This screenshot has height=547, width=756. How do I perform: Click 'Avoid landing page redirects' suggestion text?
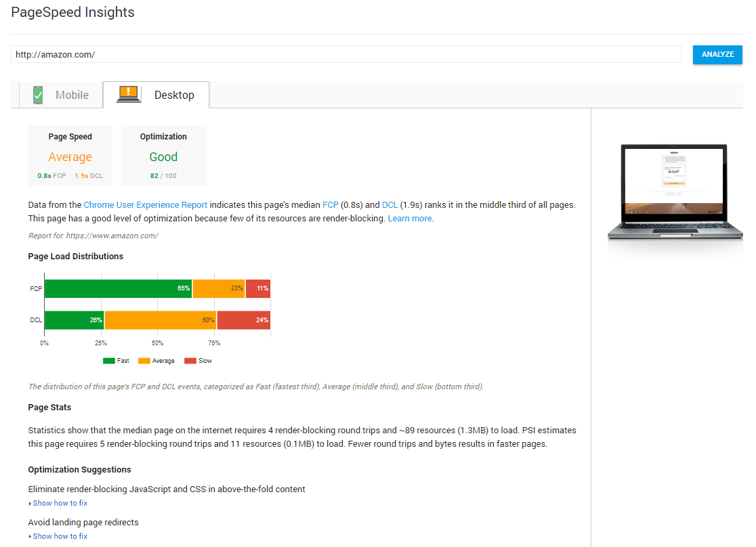[x=83, y=523]
